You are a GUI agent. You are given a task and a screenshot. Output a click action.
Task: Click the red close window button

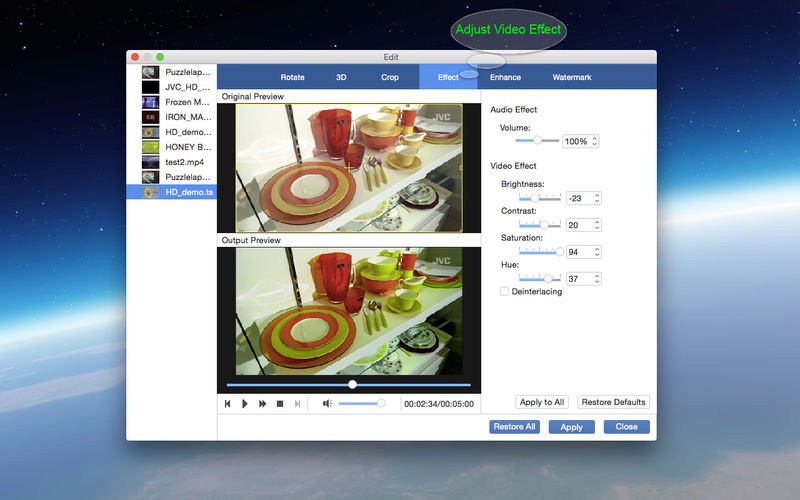(x=135, y=57)
